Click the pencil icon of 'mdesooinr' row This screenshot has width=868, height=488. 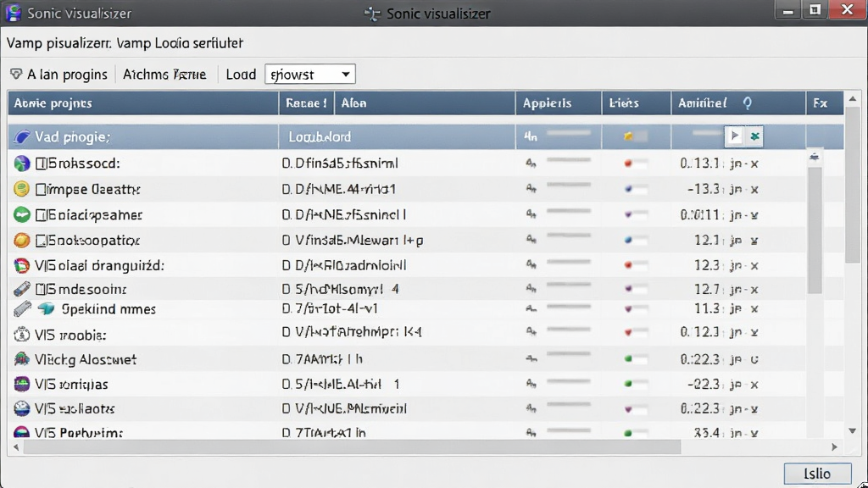[x=21, y=289]
